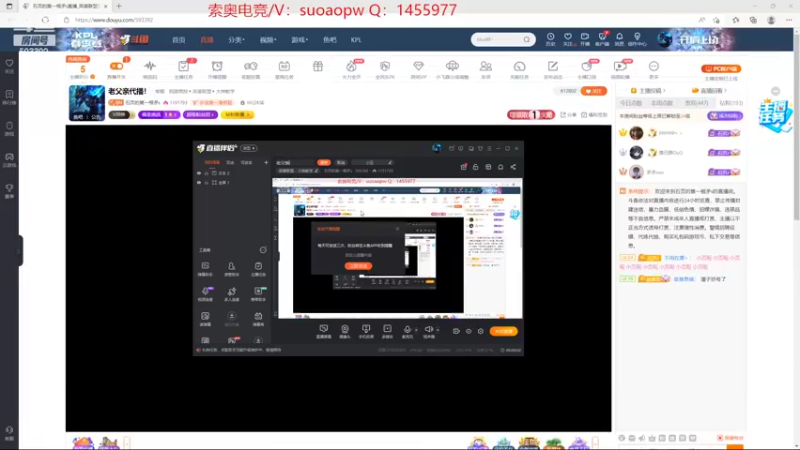Collapse the floating task widget with minus icon
Image resolution: width=800 pixels, height=450 pixels.
[x=776, y=91]
